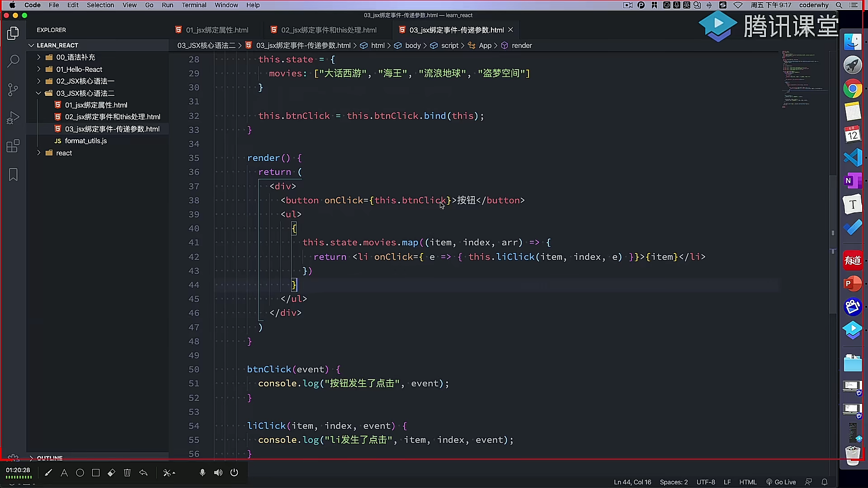Screen dimensions: 868x488
Task: Click the undo annotation arrow
Action: (x=143, y=473)
